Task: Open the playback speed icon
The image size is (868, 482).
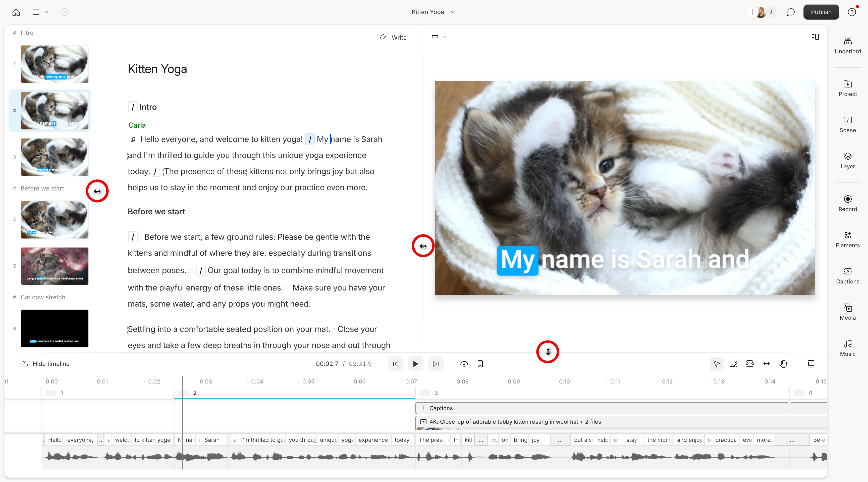Action: (464, 364)
